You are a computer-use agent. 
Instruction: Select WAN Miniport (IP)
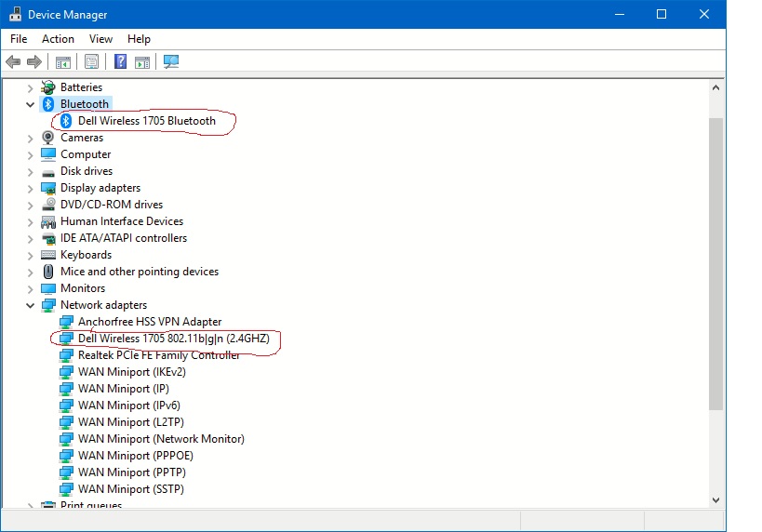point(124,389)
